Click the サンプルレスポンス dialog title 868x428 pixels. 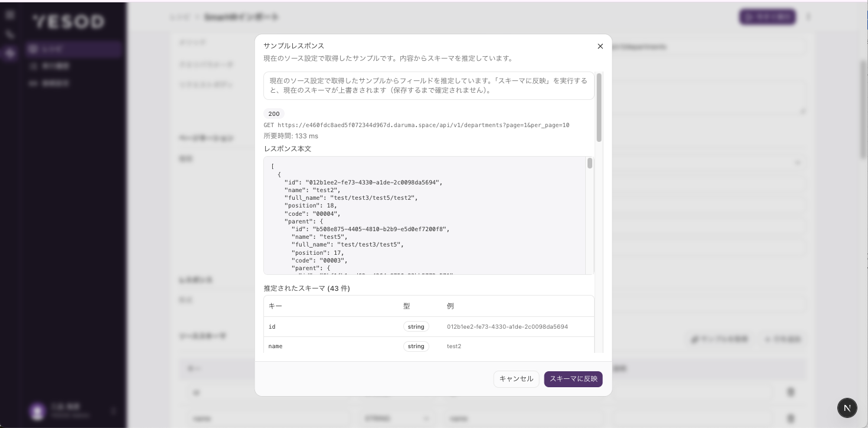pos(294,46)
